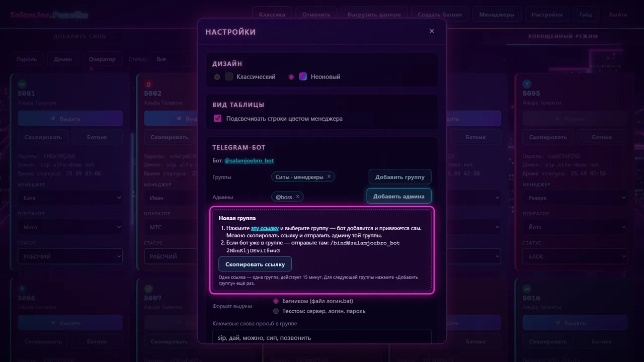The width and height of the screenshot is (644, 362).
Task: Click the Добавить группу button
Action: pyautogui.click(x=400, y=177)
